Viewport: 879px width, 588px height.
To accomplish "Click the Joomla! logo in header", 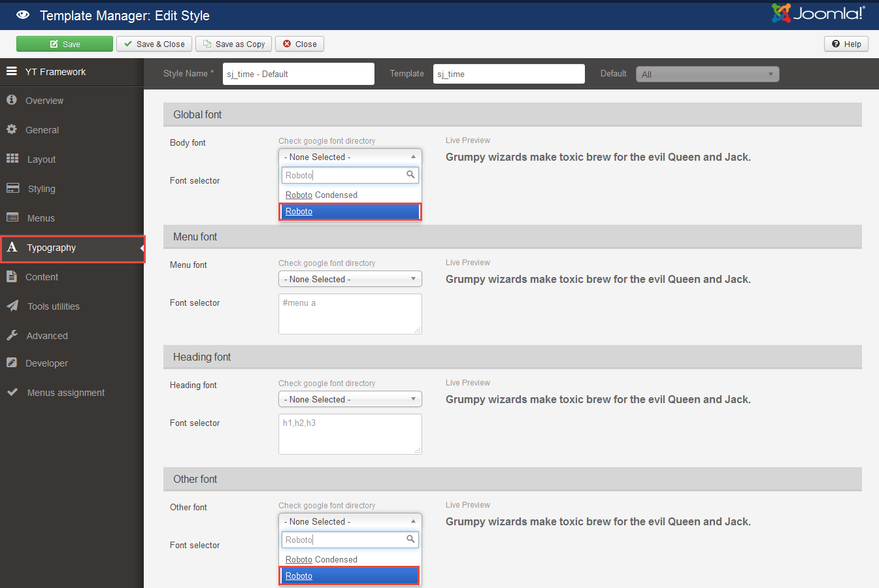I will [x=818, y=13].
